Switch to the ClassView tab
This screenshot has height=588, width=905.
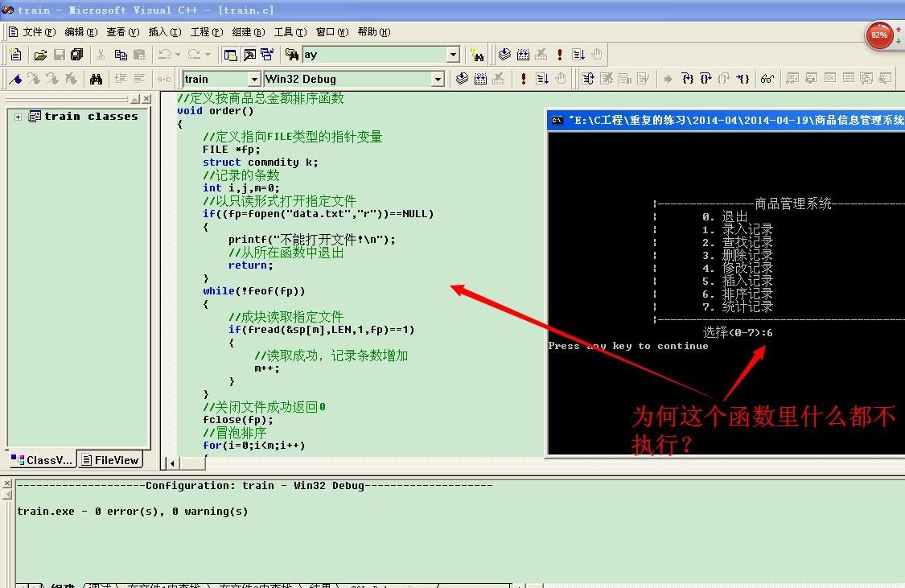(43, 460)
